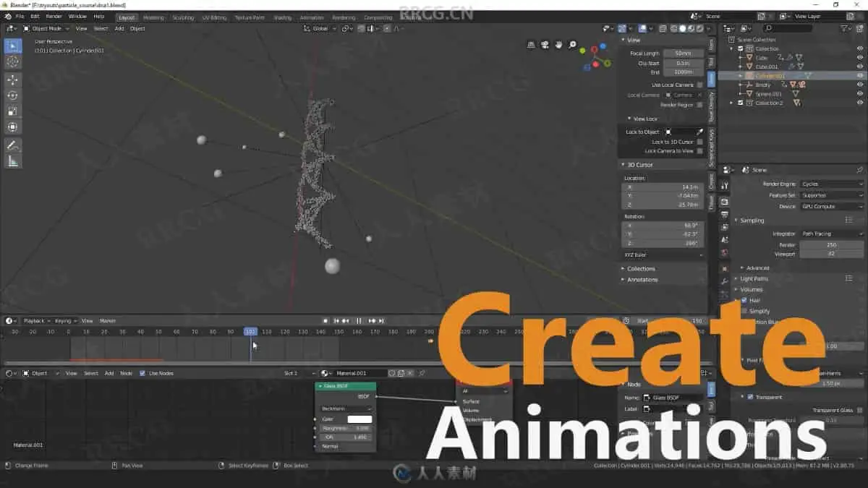Switch to the Animation workspace tab
Screen dimensions: 868x488
pyautogui.click(x=312, y=17)
